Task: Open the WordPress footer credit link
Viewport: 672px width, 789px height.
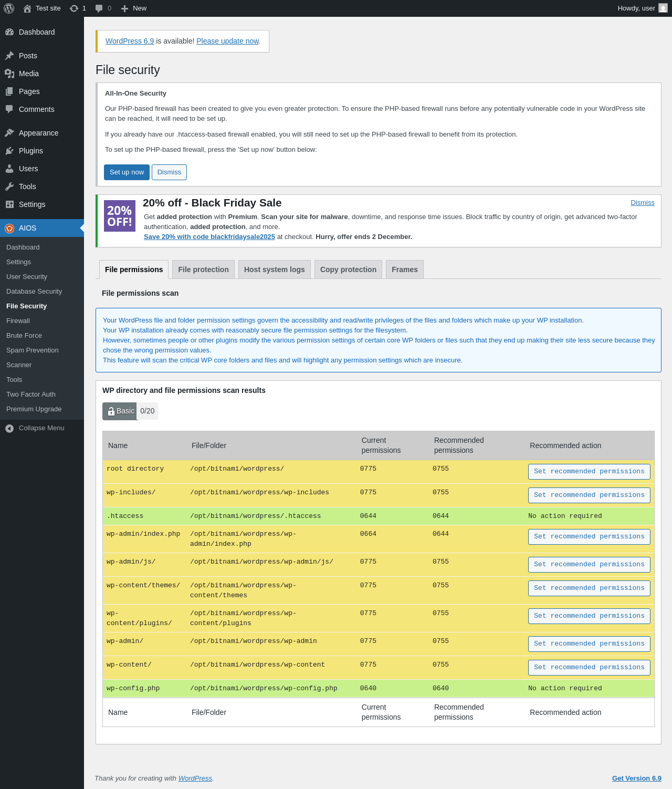Action: click(195, 778)
